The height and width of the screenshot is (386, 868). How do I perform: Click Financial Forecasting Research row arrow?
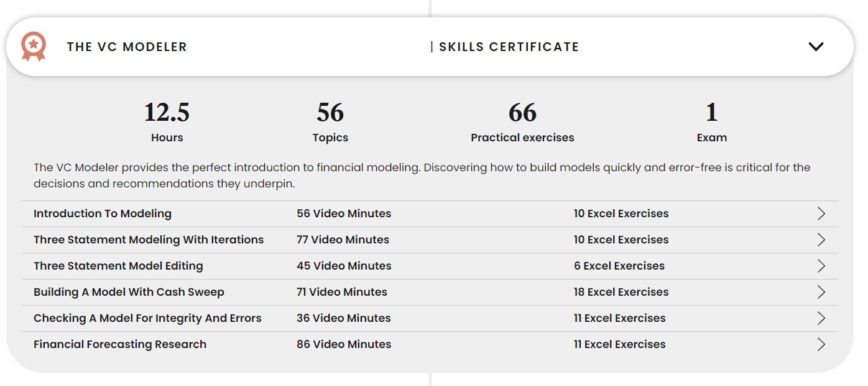pyautogui.click(x=821, y=344)
